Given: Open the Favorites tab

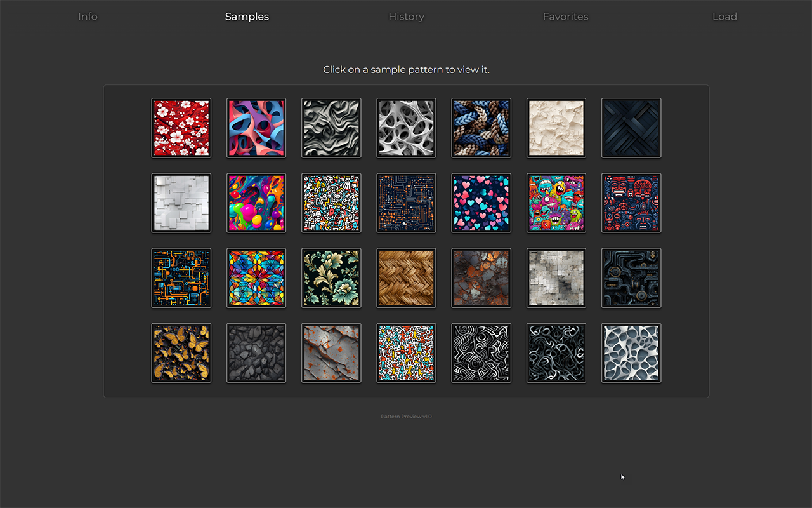Looking at the screenshot, I should [x=565, y=17].
